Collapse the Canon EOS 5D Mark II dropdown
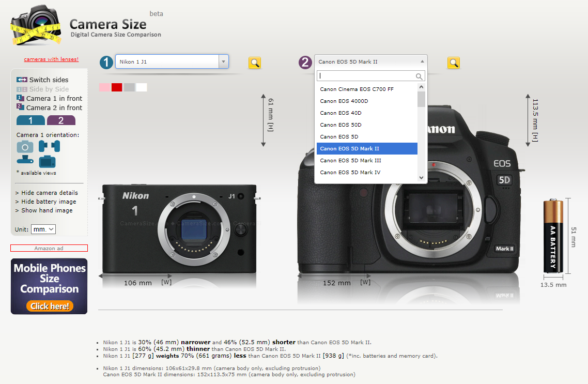 [371, 62]
